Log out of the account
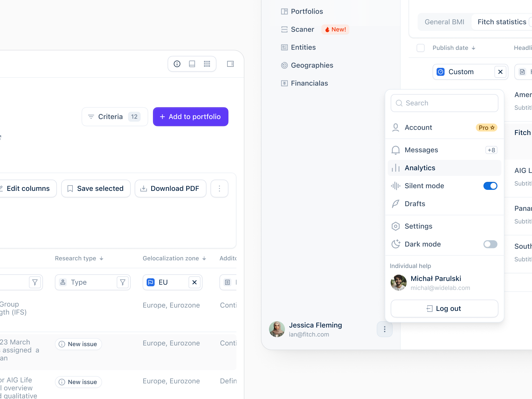532x399 pixels. 444,308
